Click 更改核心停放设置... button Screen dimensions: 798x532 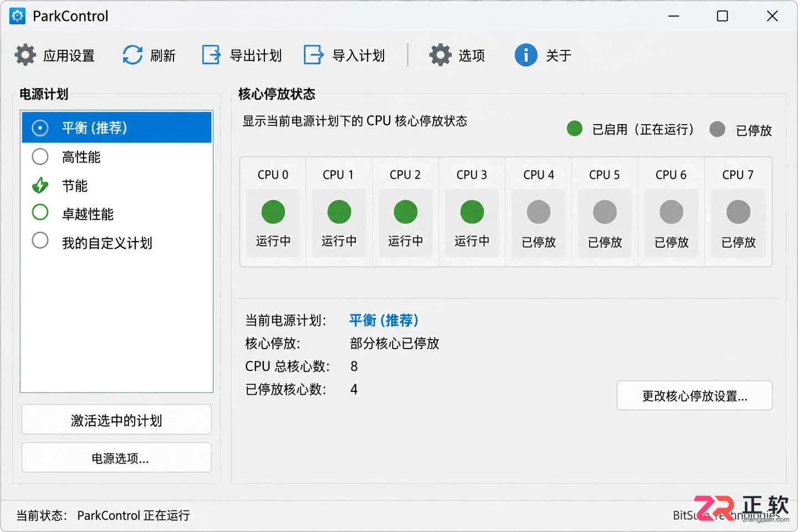coord(694,396)
